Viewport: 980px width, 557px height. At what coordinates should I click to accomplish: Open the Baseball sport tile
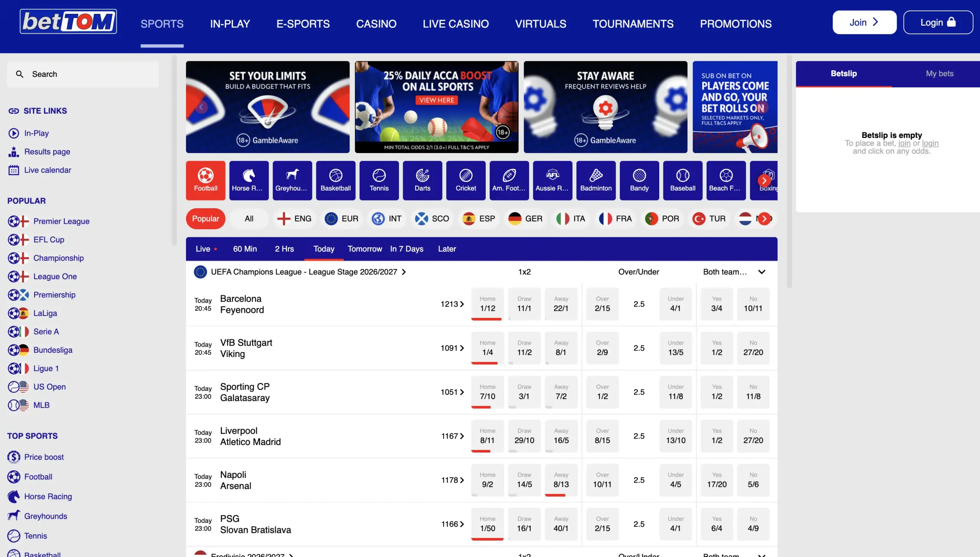point(683,181)
